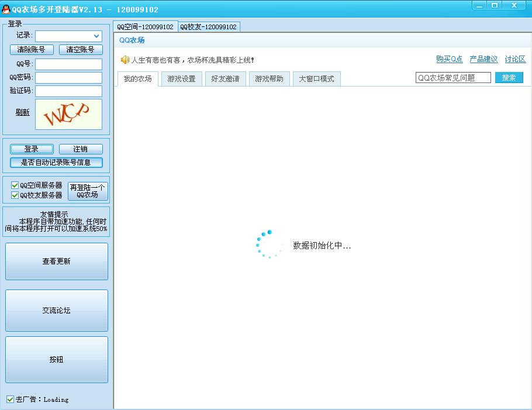Close the window
The image size is (532, 410).
click(514, 5)
